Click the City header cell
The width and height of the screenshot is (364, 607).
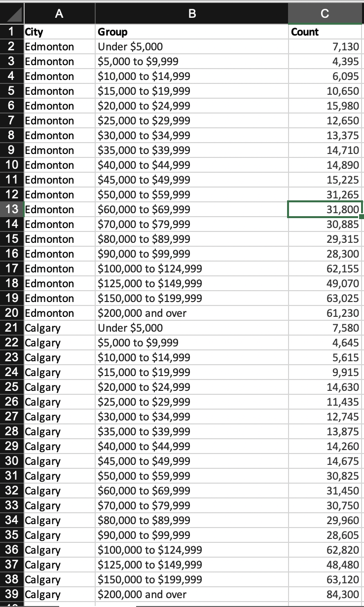[x=59, y=32]
